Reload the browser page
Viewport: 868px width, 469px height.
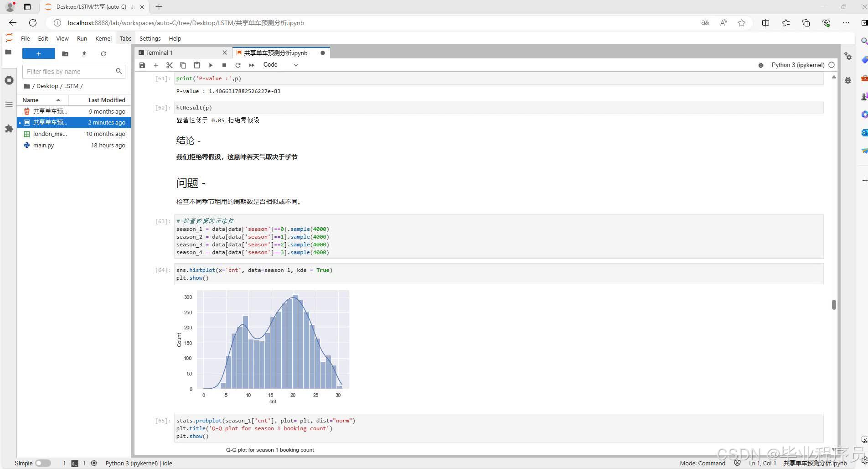[33, 23]
